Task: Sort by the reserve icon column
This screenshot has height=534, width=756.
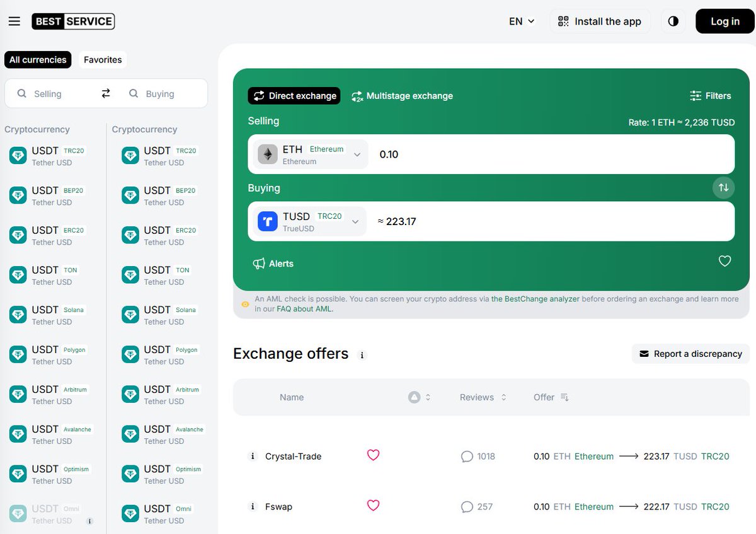Action: pyautogui.click(x=420, y=397)
